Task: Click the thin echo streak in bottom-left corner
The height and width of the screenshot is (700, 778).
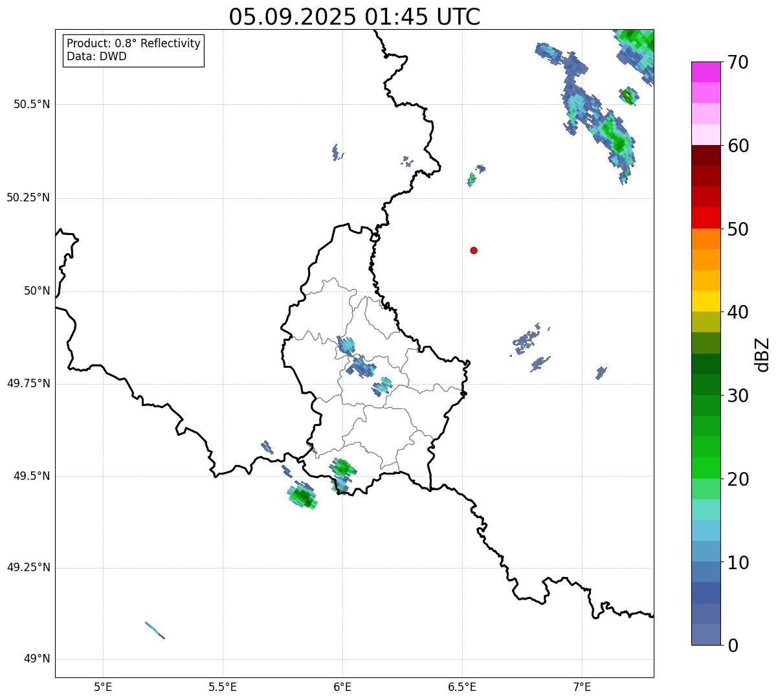Action: 155,630
